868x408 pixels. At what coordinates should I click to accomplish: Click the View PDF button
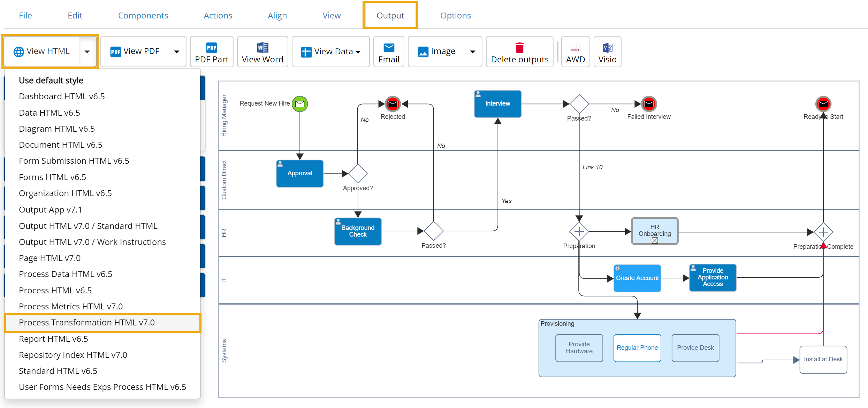pyautogui.click(x=136, y=52)
